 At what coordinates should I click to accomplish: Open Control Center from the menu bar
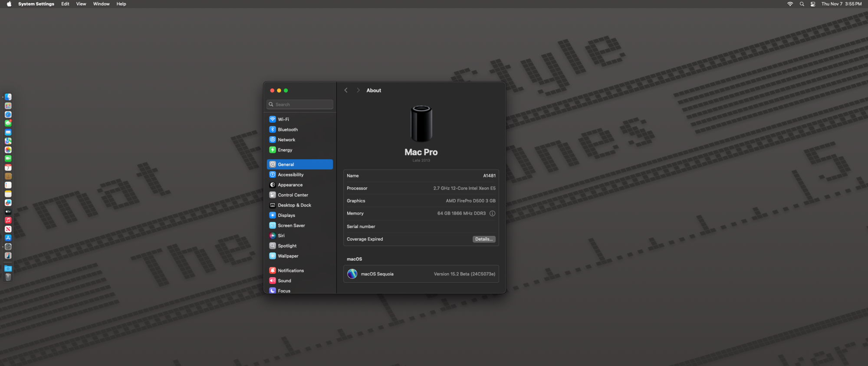pyautogui.click(x=813, y=4)
